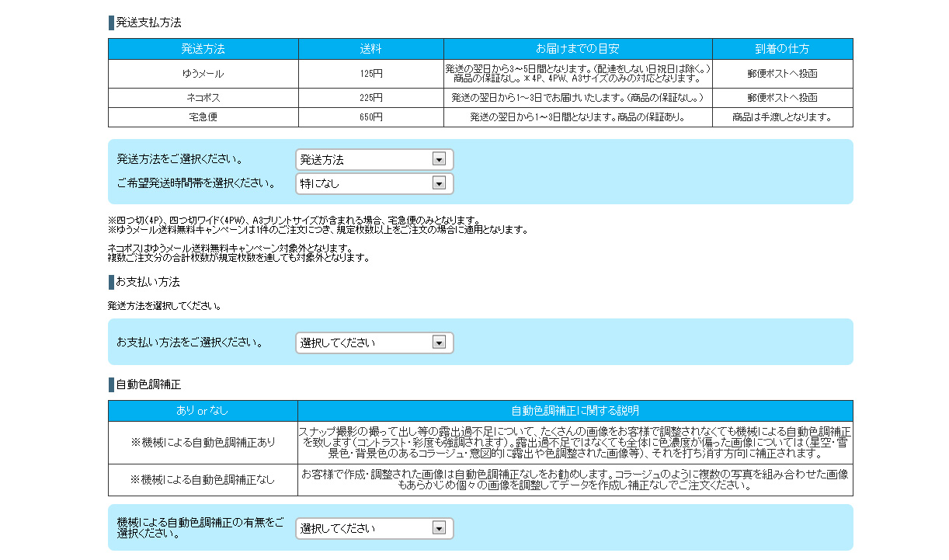Image resolution: width=949 pixels, height=560 pixels.
Task: Open the お支払い方法 payment method dropdown
Action: click(x=374, y=343)
